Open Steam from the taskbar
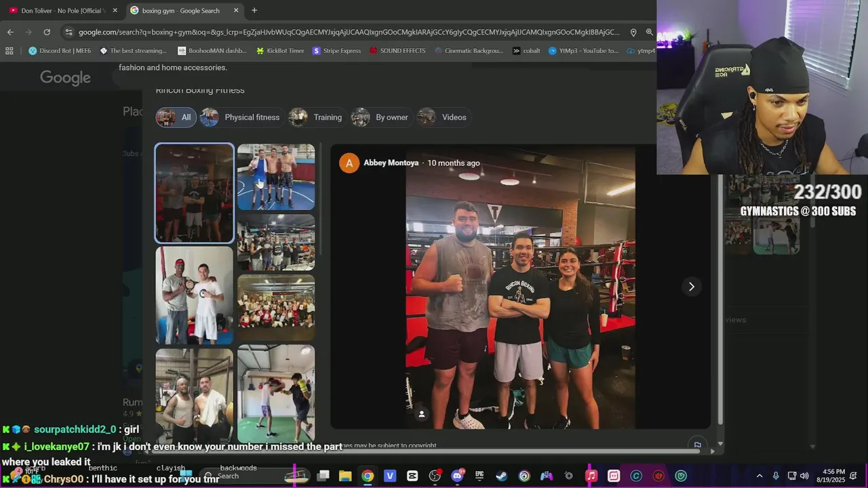Screen dimensions: 868x488 coord(502,476)
